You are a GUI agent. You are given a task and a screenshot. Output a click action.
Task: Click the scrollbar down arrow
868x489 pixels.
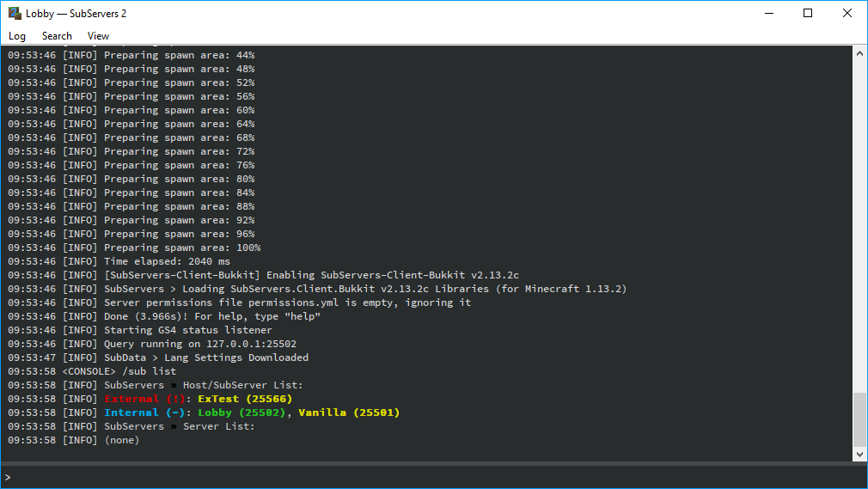tap(859, 454)
